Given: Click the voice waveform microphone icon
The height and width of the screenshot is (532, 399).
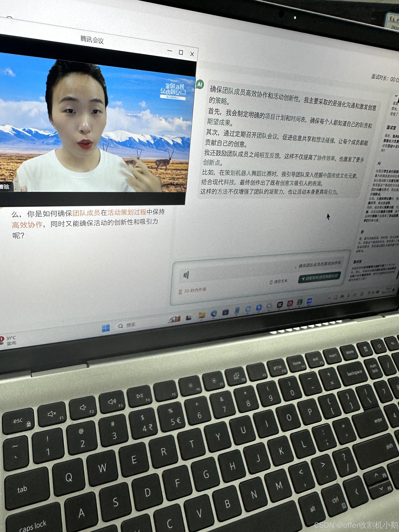Looking at the screenshot, I should (x=186, y=275).
